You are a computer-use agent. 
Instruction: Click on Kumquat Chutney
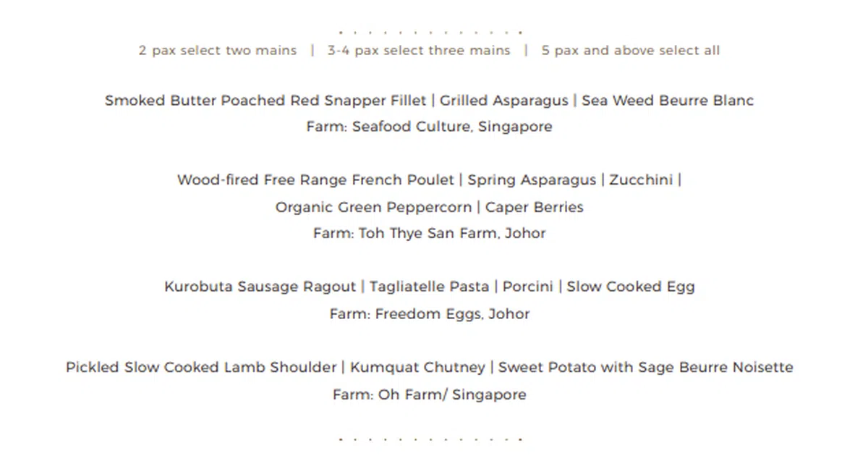click(x=417, y=368)
